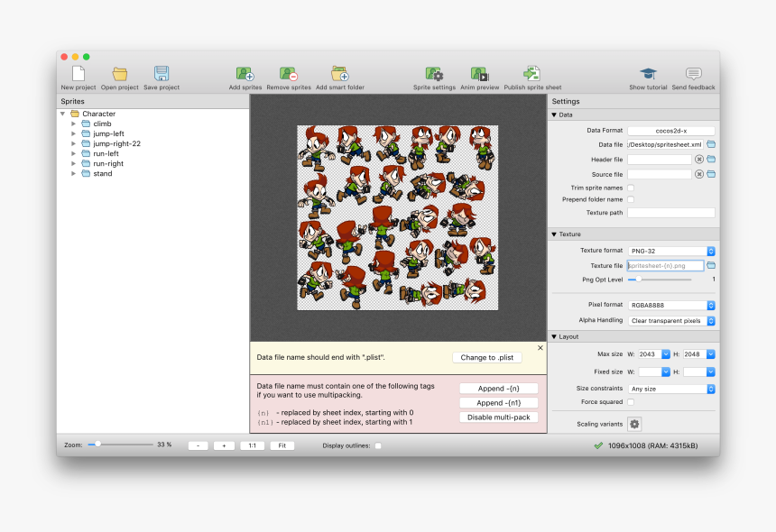The height and width of the screenshot is (532, 776).
Task: Open the Size constraints dropdown
Action: click(x=671, y=389)
